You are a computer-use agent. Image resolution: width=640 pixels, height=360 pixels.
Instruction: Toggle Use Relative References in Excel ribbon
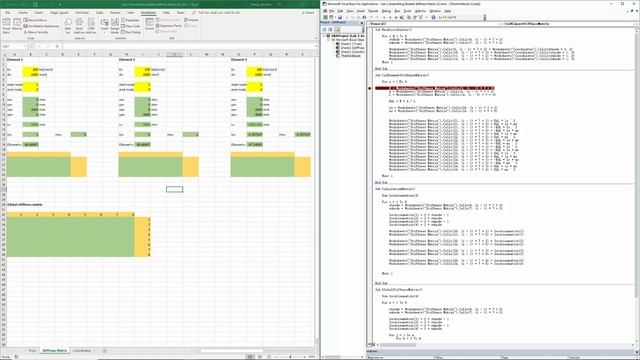pyautogui.click(x=41, y=26)
